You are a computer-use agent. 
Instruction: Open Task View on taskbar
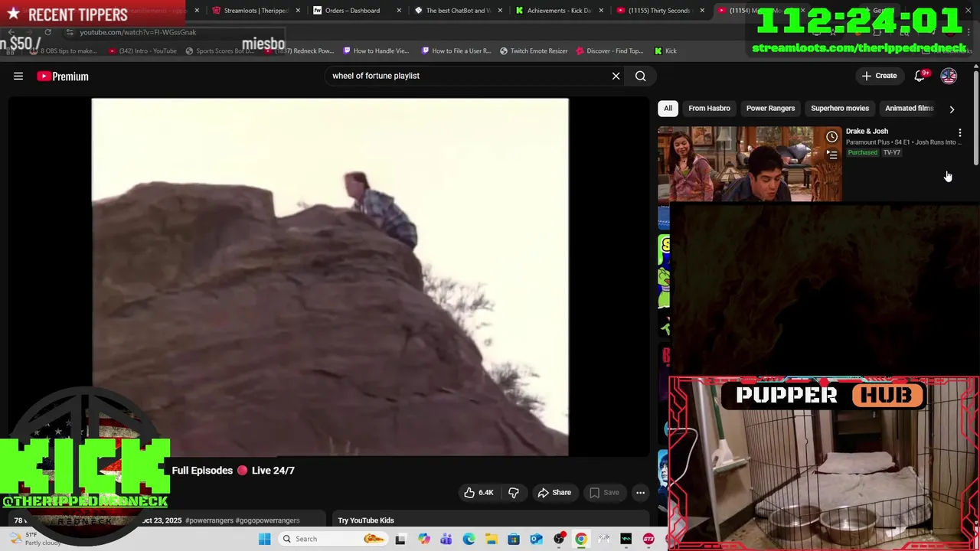pyautogui.click(x=400, y=539)
